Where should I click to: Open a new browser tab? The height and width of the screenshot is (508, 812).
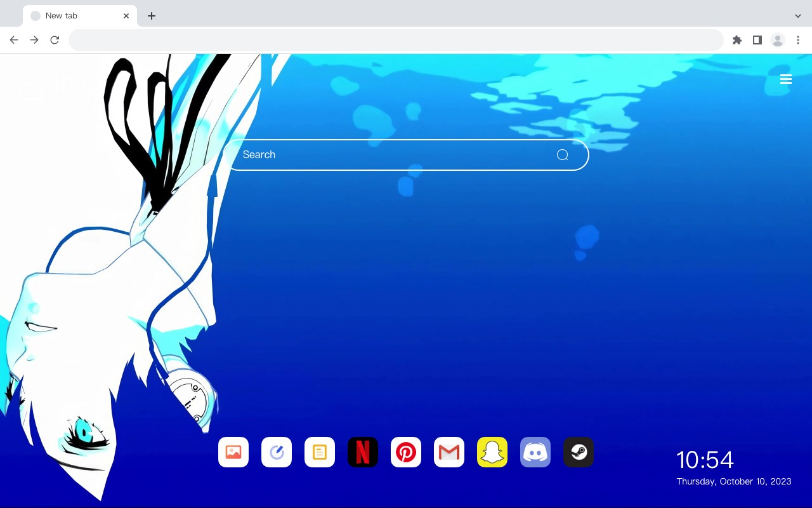[x=151, y=16]
